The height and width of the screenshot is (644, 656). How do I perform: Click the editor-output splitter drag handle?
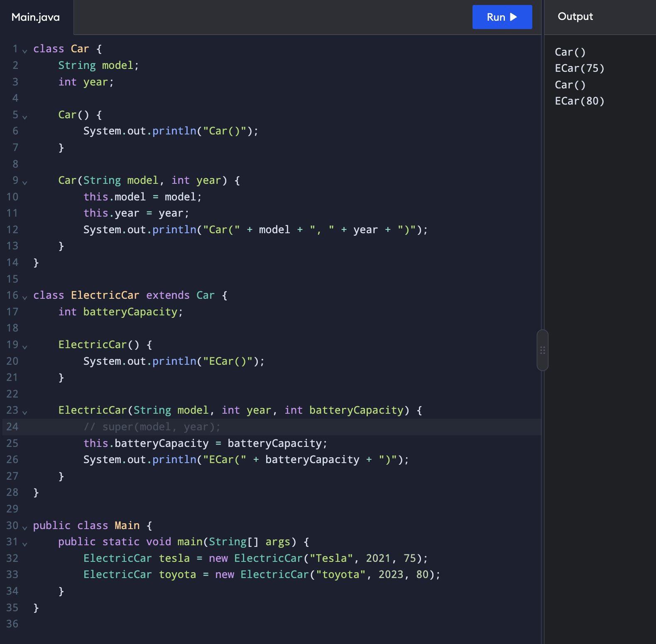point(542,350)
